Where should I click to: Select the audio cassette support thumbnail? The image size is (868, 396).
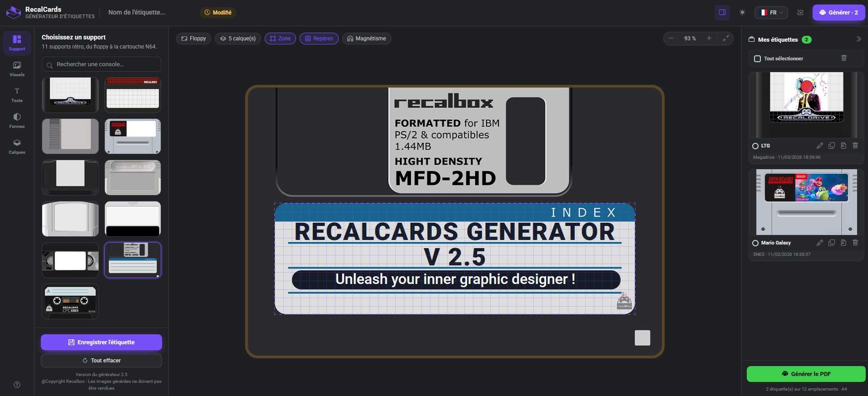click(70, 302)
